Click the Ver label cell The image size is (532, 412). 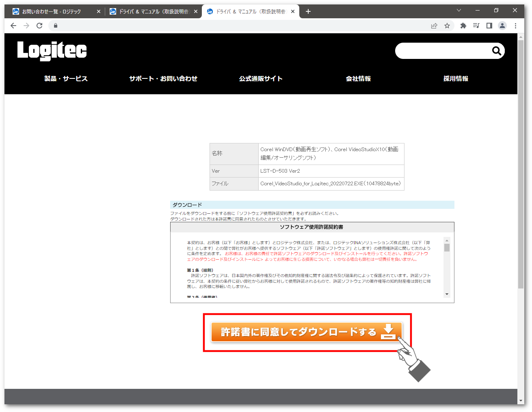pyautogui.click(x=234, y=171)
